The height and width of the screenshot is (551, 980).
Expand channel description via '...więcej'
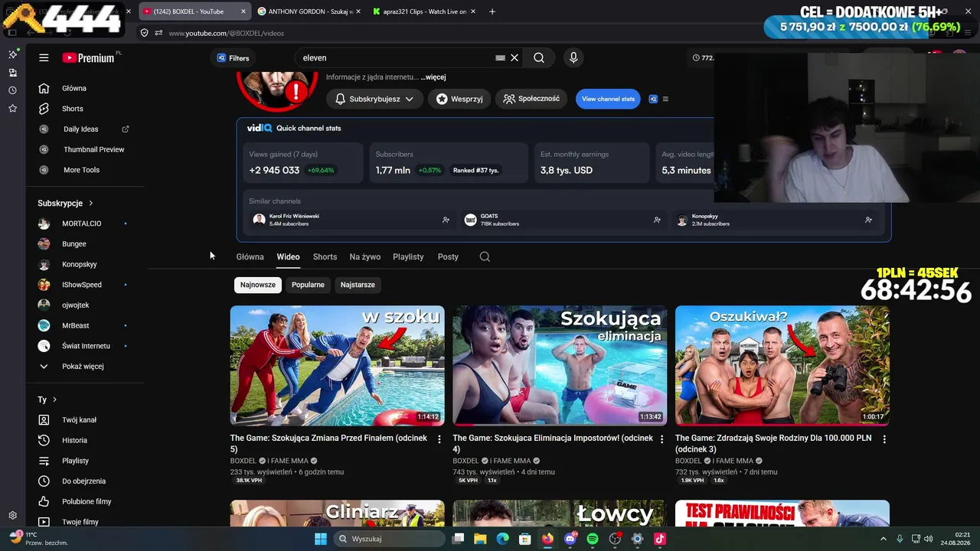click(433, 77)
